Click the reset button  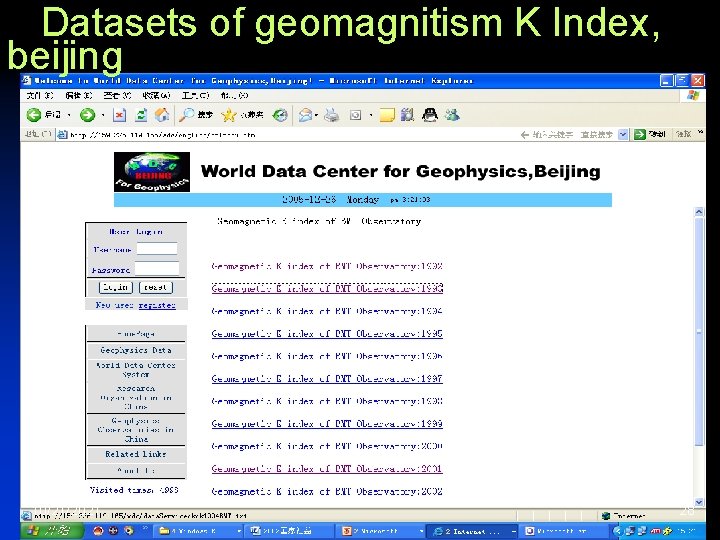coord(156,287)
